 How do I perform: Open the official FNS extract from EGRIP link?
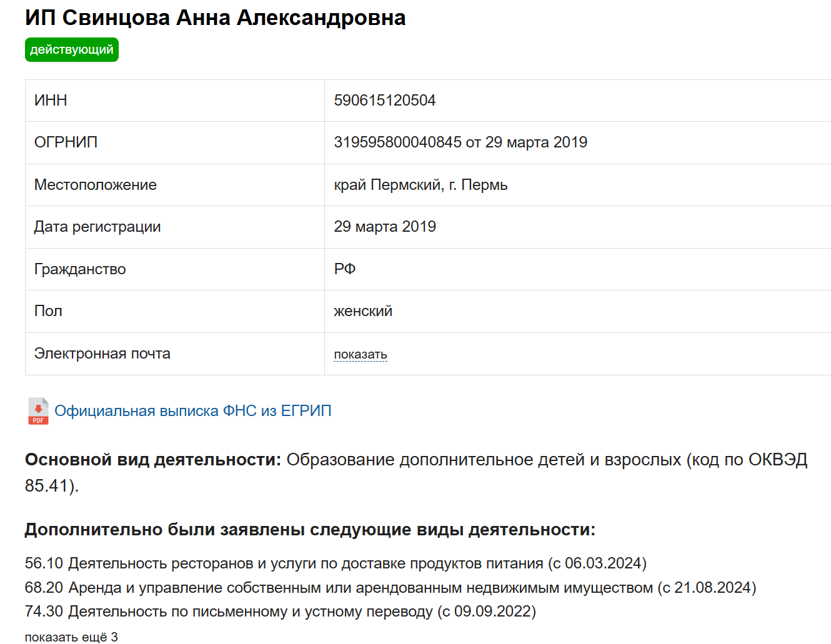point(192,411)
